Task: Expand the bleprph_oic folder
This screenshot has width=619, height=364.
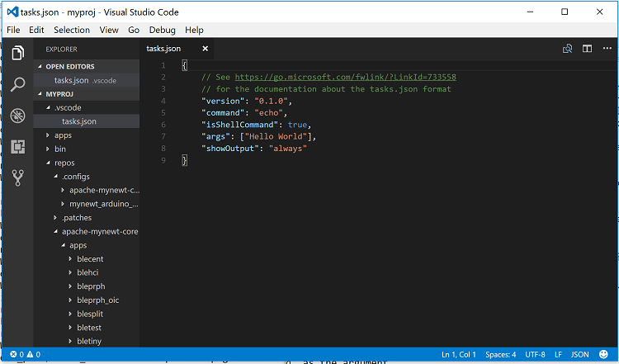Action: 70,300
